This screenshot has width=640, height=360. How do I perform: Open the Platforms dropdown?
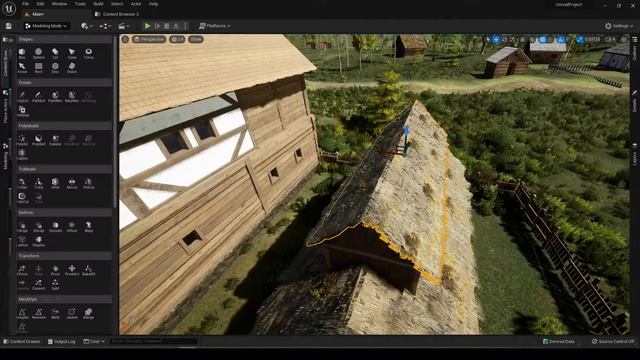(x=215, y=26)
